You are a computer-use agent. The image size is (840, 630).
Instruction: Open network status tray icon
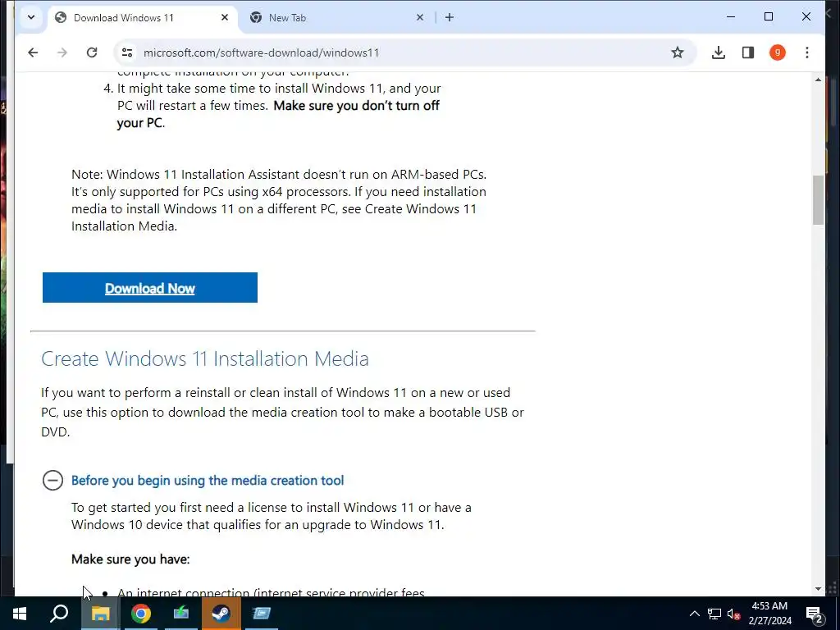pos(714,614)
